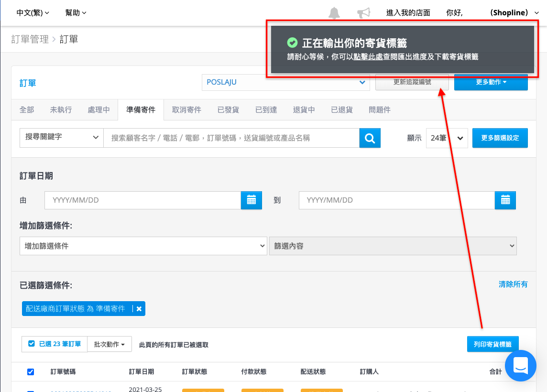Screen dimensions: 547x392
Task: Focus the order keyword search field
Action: click(231, 138)
